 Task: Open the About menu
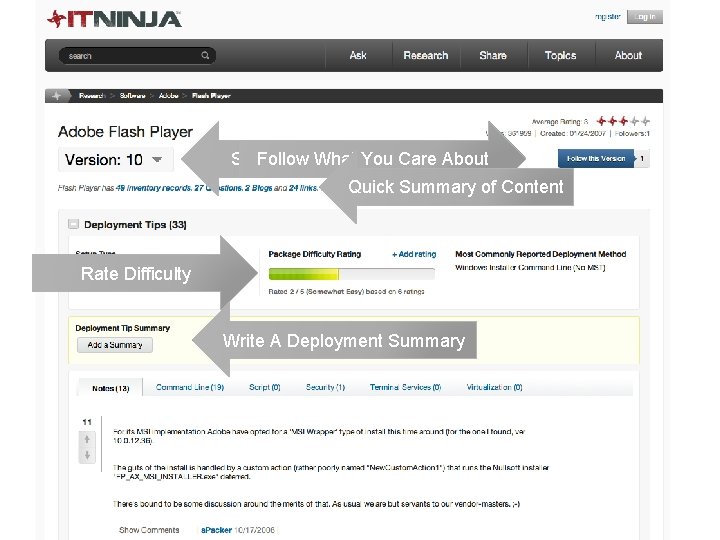tap(629, 55)
